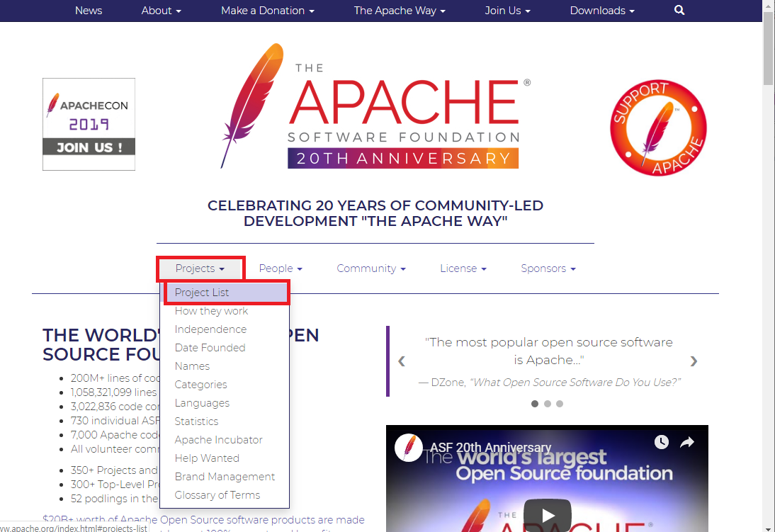This screenshot has width=775, height=532.
Task: Click the page vertical scrollbar thumb
Action: coord(769,50)
